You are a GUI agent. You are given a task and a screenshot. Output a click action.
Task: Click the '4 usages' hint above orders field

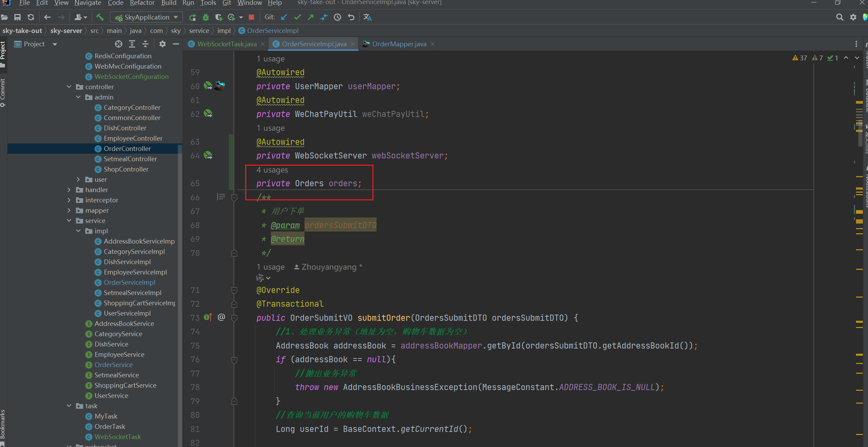tap(272, 170)
